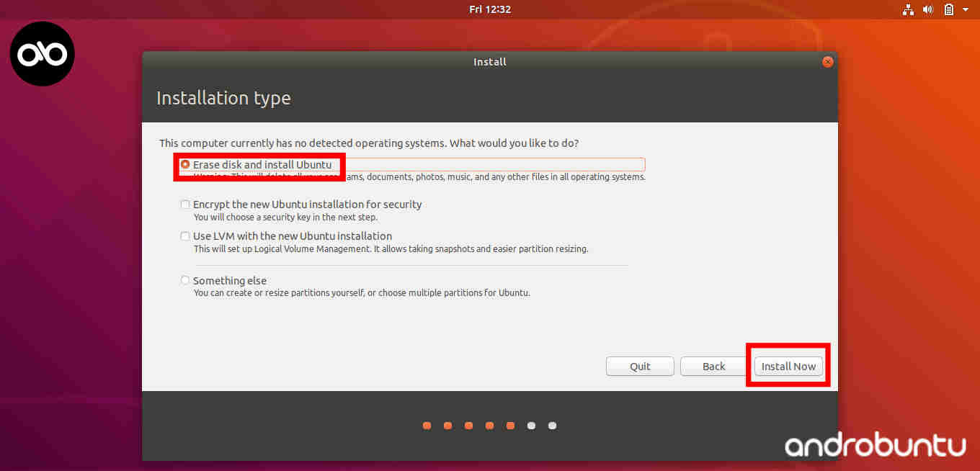The height and width of the screenshot is (471, 980).
Task: Click the battery status icon
Action: [948, 9]
